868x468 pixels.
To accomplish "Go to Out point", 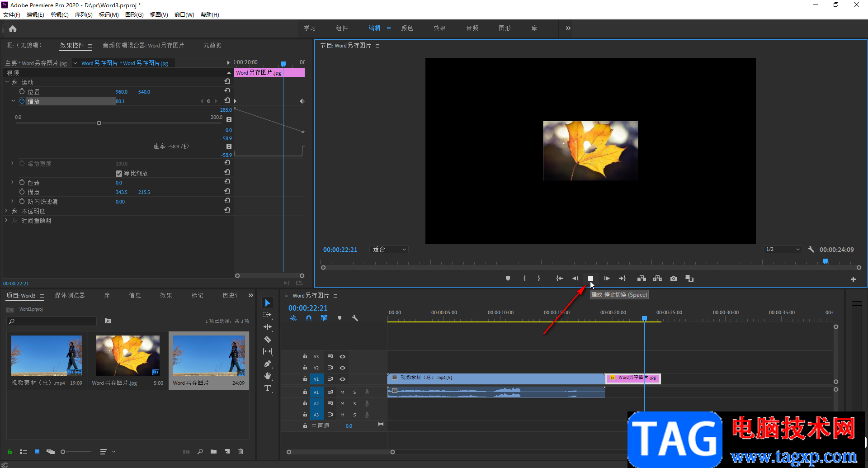I will coord(623,279).
